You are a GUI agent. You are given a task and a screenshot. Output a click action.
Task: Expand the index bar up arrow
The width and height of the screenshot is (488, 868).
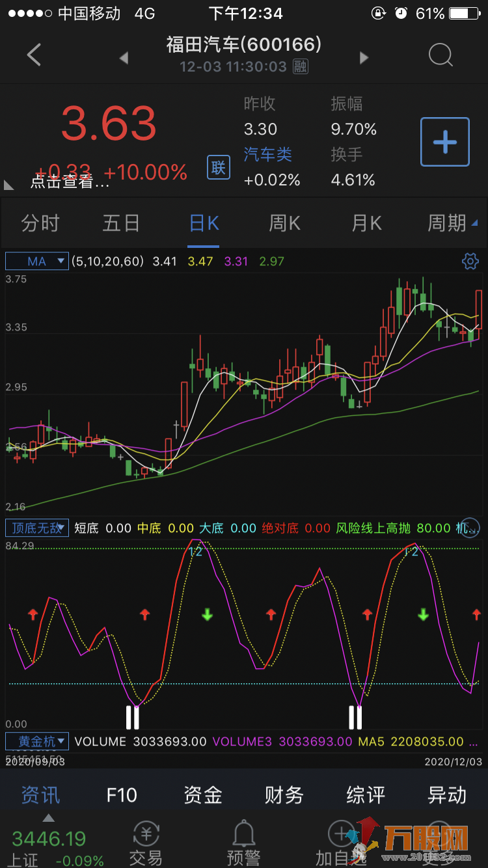tap(48, 819)
